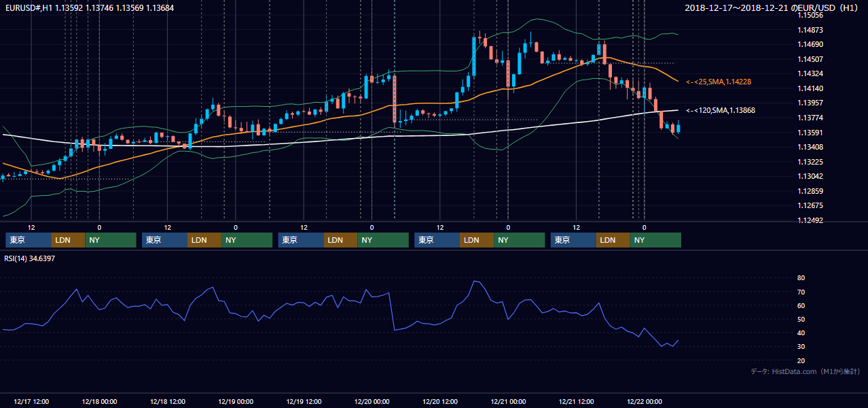The width and height of the screenshot is (868, 408).
Task: Select the fifth LDN session block
Action: pyautogui.click(x=613, y=240)
